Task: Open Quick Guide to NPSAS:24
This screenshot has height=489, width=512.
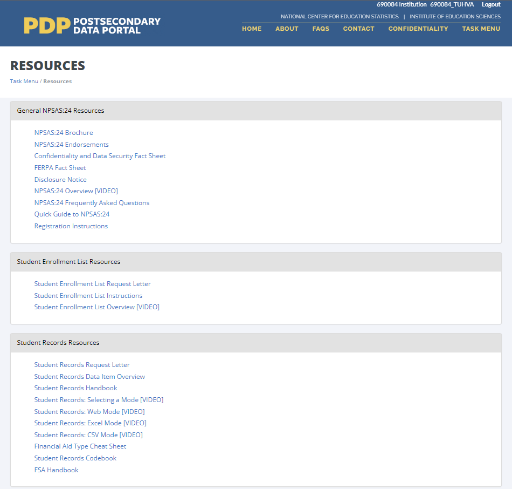Action: click(x=72, y=214)
